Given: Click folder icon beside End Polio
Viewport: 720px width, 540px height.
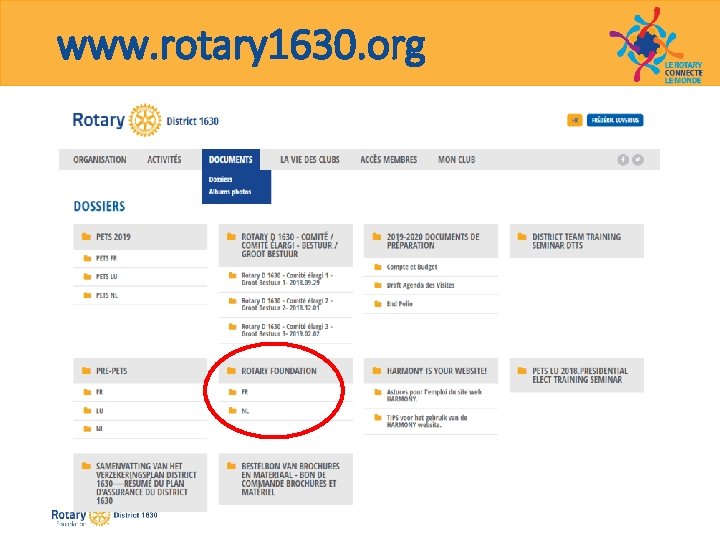Looking at the screenshot, I should point(378,304).
